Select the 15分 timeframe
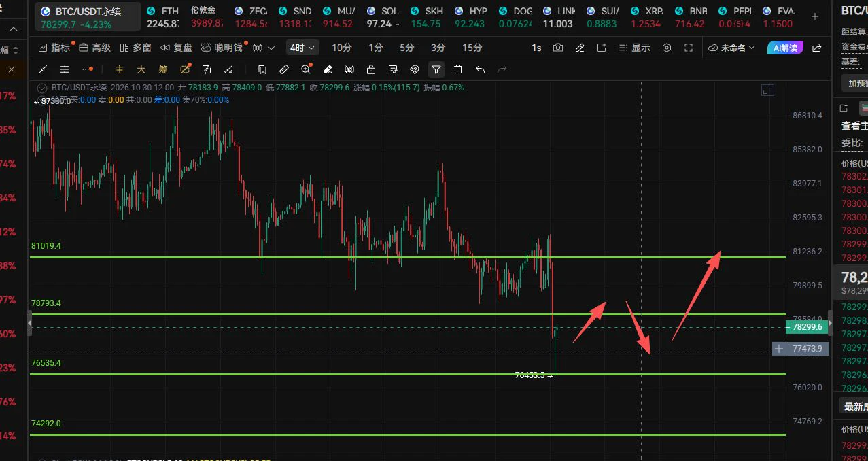 pos(472,48)
